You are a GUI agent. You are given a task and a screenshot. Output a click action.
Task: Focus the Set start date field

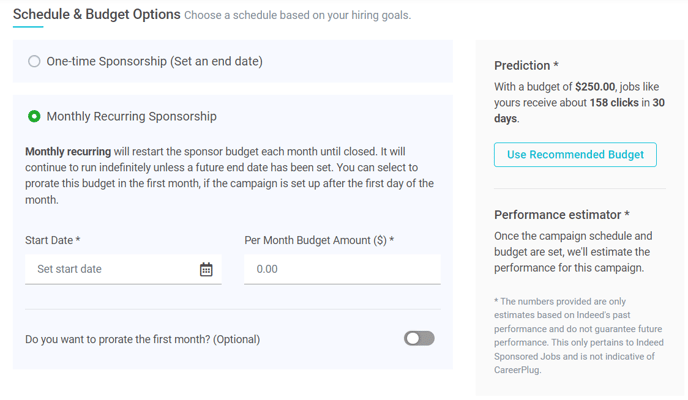coord(123,269)
